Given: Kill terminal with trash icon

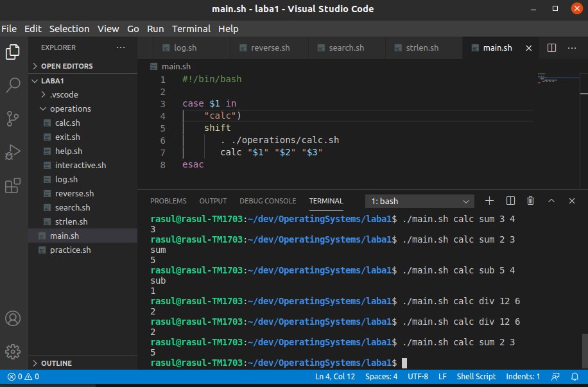Looking at the screenshot, I should point(531,201).
